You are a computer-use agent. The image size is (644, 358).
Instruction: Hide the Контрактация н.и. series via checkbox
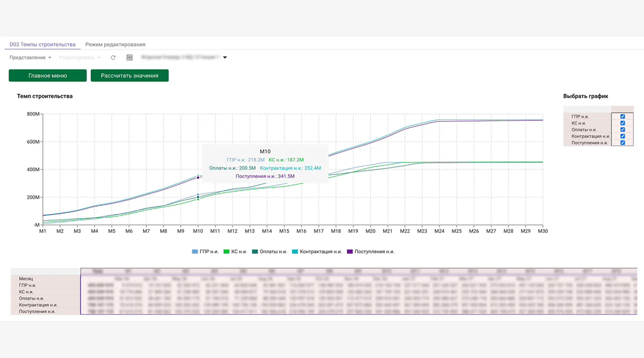622,136
